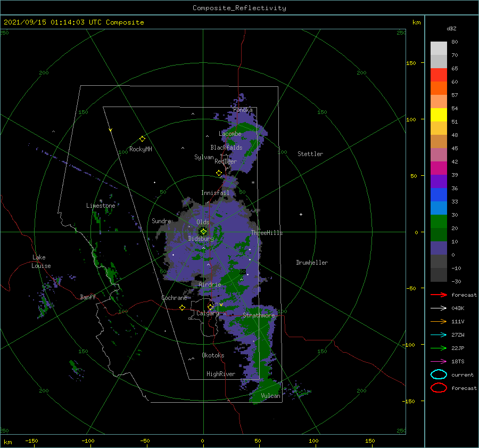Pick the red 60-65 dBZ swatch
The width and height of the screenshot is (479, 448).
[x=439, y=75]
